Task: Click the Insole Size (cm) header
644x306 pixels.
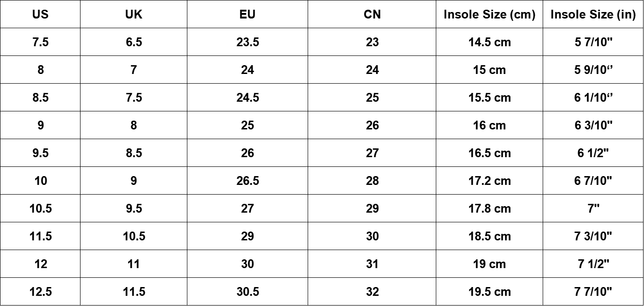Action: click(489, 14)
